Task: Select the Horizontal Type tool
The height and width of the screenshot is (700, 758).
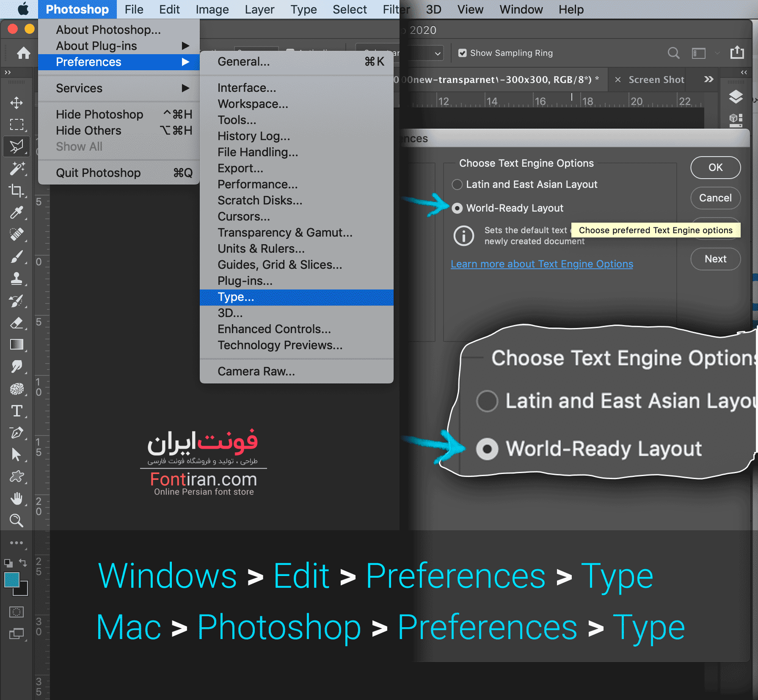Action: [x=17, y=411]
